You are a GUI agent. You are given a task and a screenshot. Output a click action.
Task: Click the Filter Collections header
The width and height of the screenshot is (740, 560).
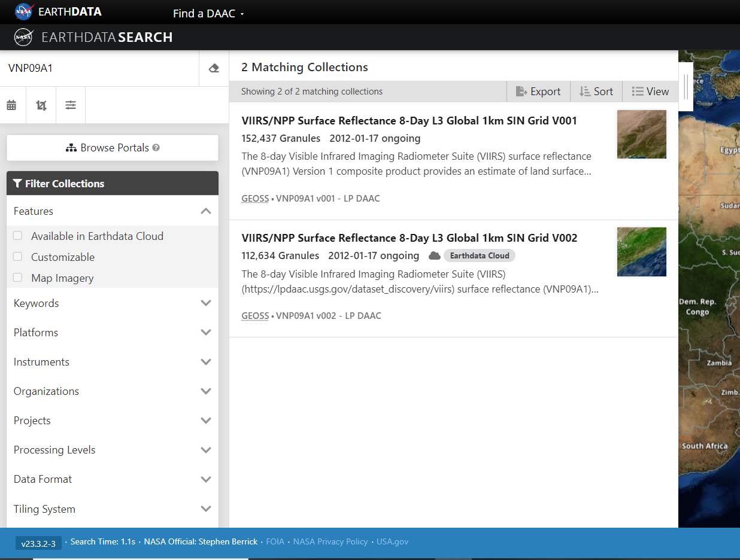coord(113,184)
